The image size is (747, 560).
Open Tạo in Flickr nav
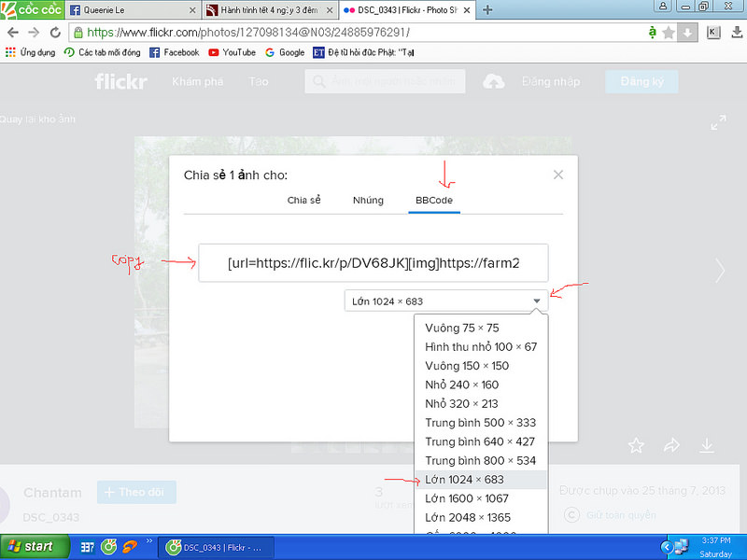tap(259, 81)
